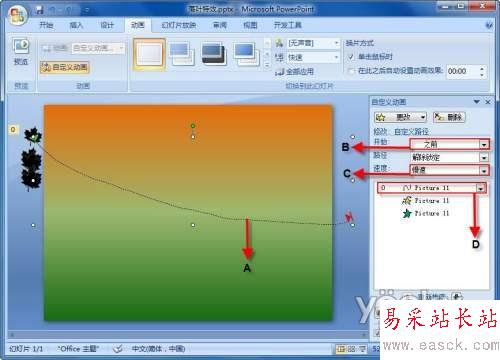This screenshot has height=360, width=500.
Task: Toggle the 自定义动画 custom animation button
Action: pos(65,67)
